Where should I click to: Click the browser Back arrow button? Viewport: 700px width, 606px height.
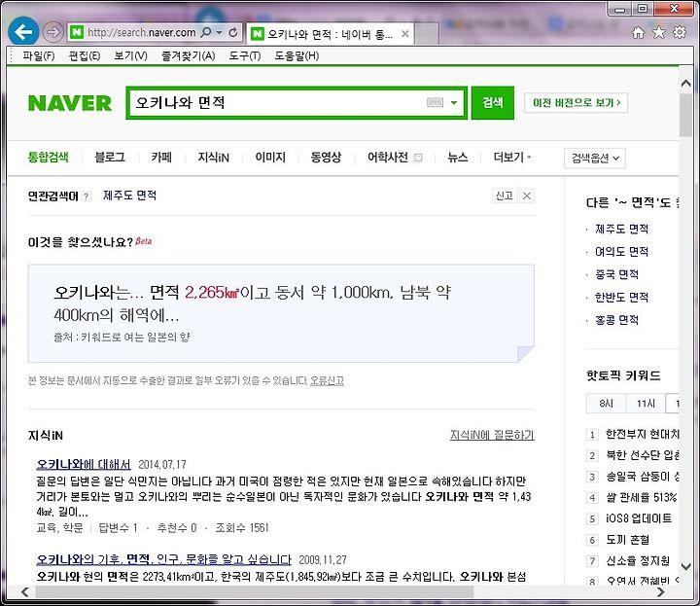click(x=23, y=31)
